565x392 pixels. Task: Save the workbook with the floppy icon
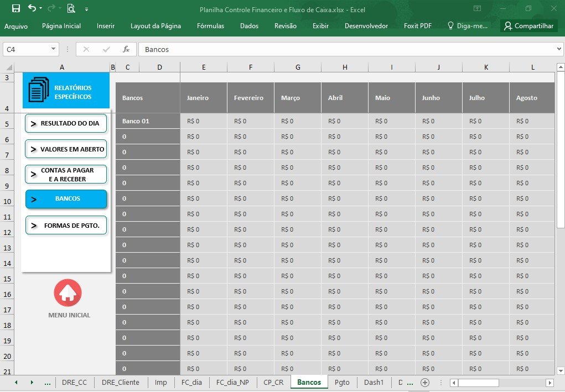(x=16, y=9)
